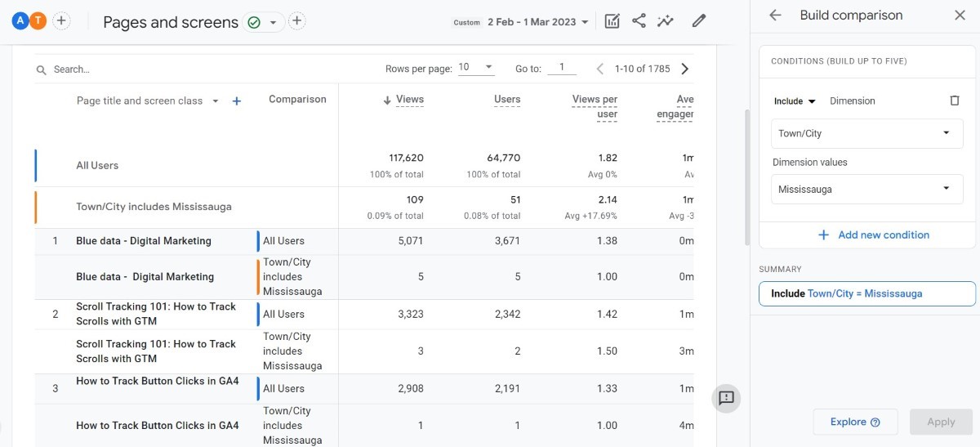Viewport: 980px width, 447px height.
Task: Customize the report with the pencil icon
Action: pyautogui.click(x=698, y=21)
